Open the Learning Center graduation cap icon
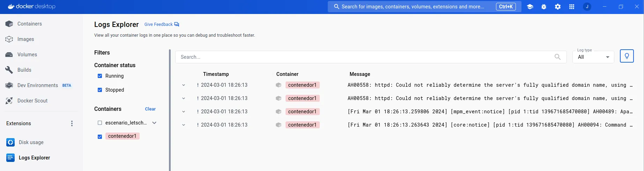Viewport: 644px width, 171px height. pos(530,7)
